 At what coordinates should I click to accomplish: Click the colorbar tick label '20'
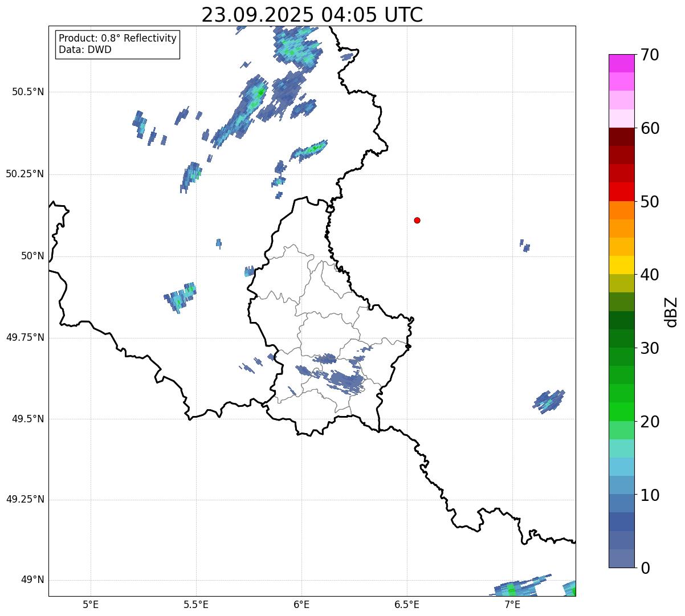[x=650, y=422]
